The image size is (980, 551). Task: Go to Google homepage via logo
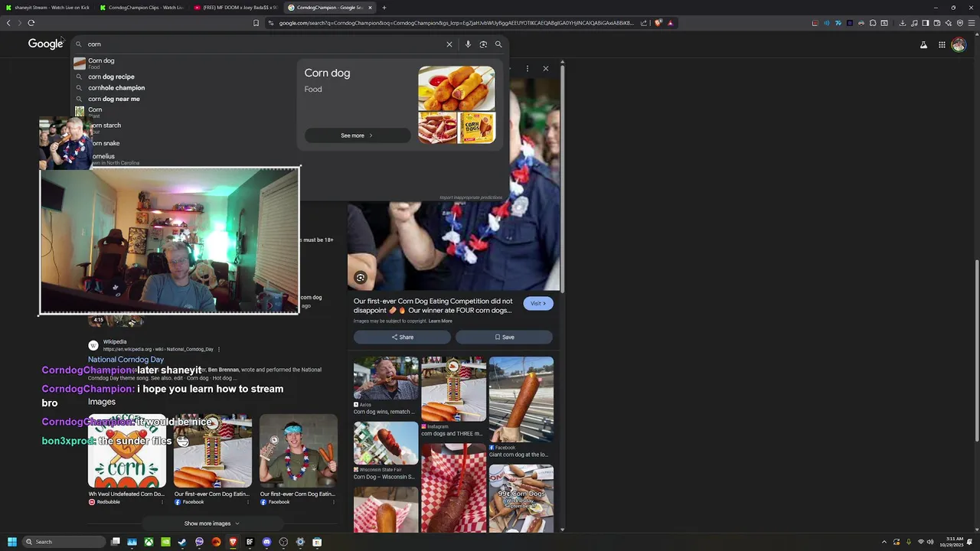pos(45,44)
